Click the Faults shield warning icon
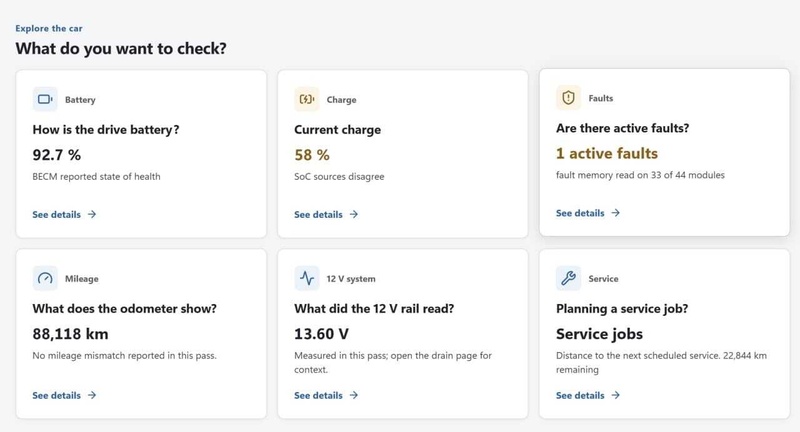Viewport: 800px width, 432px height. 568,97
